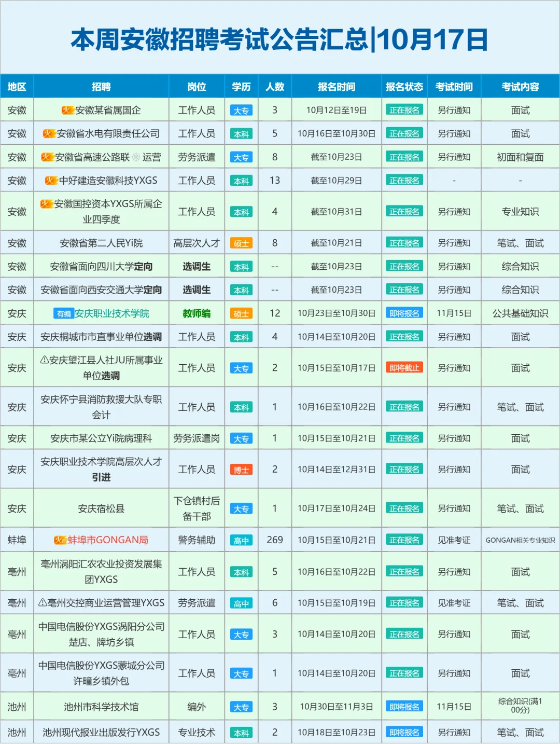Click the 报名时间 column header
This screenshot has height=744, width=560.
tap(337, 87)
